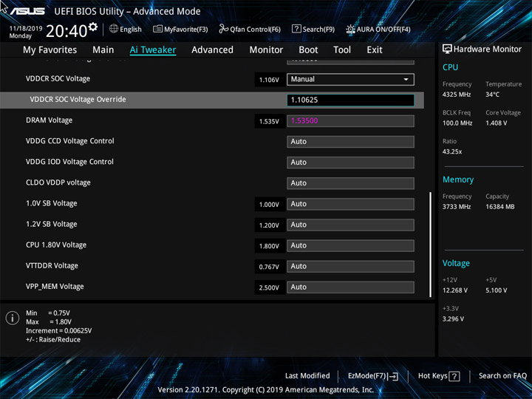Click the Hot Keys question mark icon
This screenshot has height=399, width=532.
tap(454, 376)
